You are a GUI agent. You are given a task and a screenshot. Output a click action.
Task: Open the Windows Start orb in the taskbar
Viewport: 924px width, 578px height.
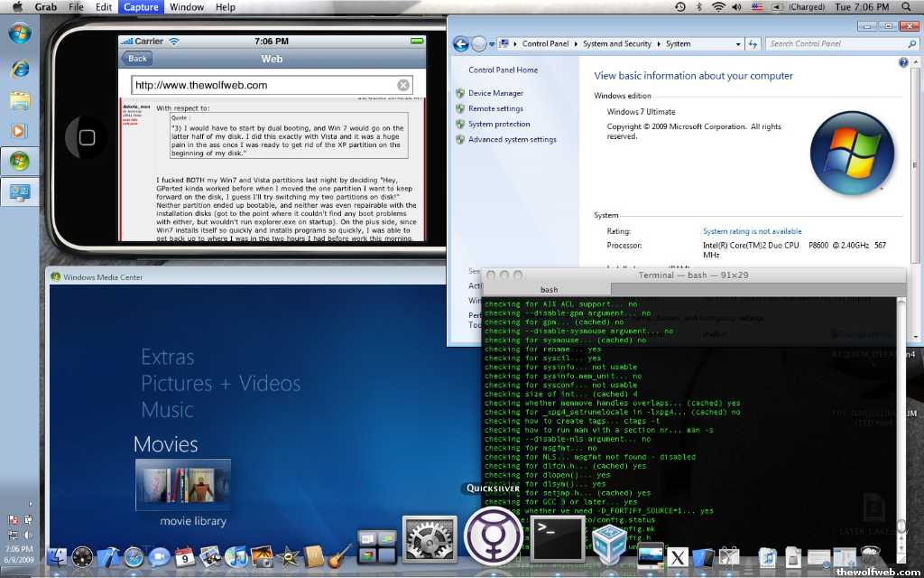coord(20,34)
